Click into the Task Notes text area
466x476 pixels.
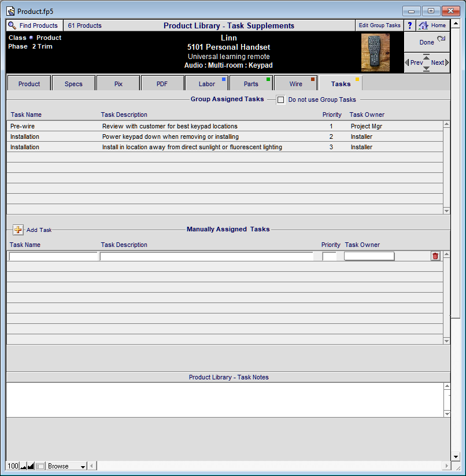point(225,400)
